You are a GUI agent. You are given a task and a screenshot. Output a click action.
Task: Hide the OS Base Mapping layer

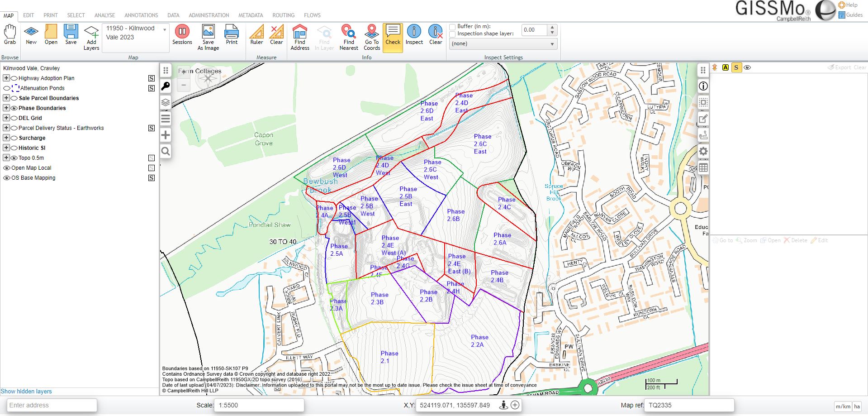pos(7,178)
